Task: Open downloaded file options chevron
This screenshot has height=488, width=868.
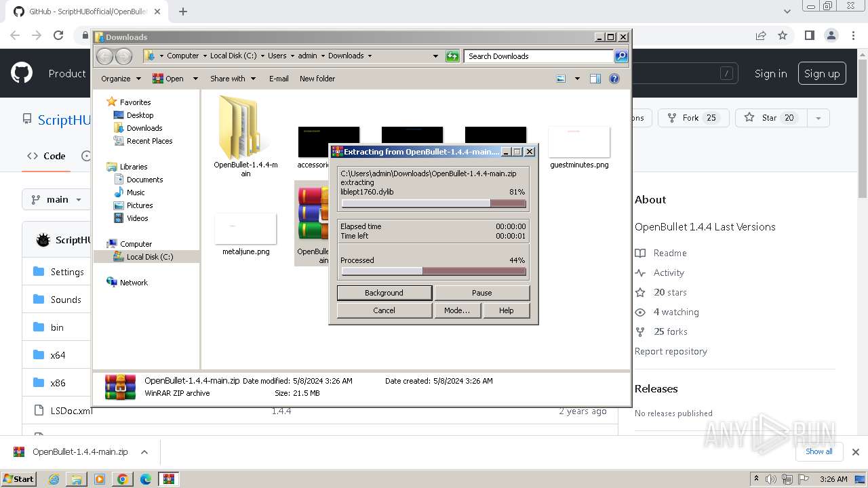Action: click(x=144, y=452)
